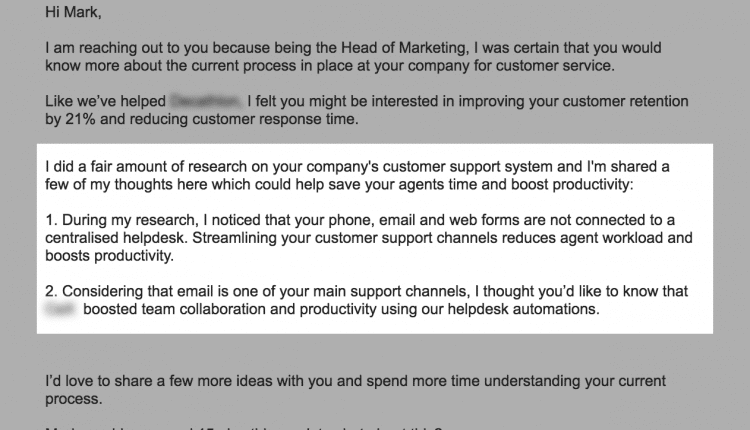Click the blurred company name after 'Like we've helped'
Image resolution: width=750 pixels, height=430 pixels.
206,101
